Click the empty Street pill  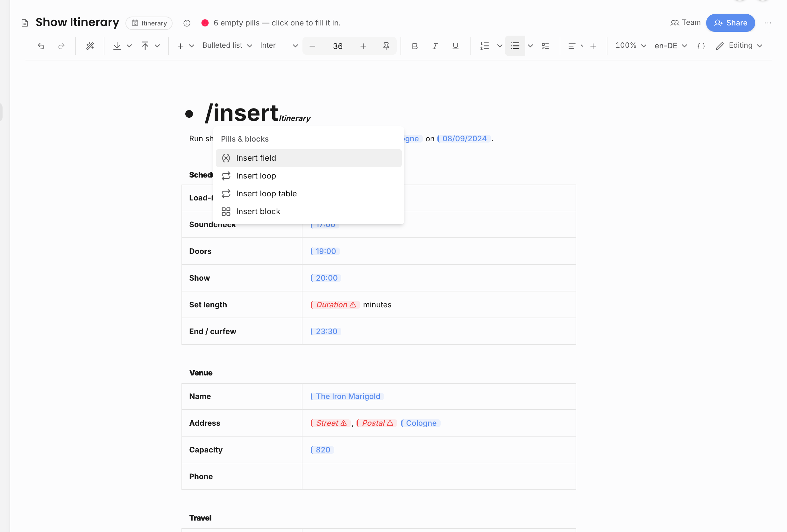pos(330,423)
